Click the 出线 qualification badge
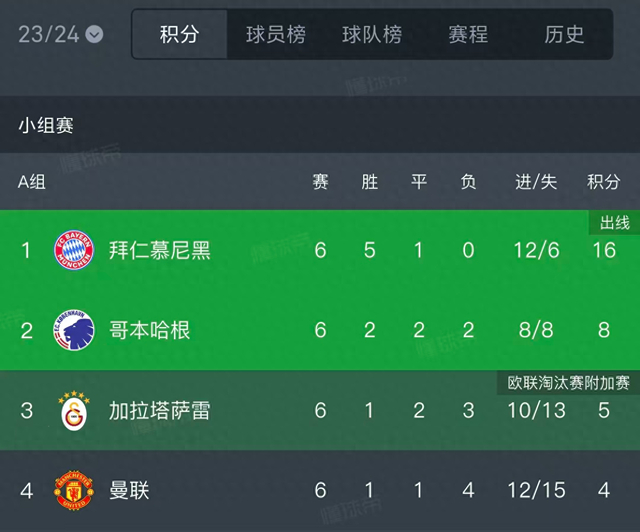The height and width of the screenshot is (532, 640). 614,223
